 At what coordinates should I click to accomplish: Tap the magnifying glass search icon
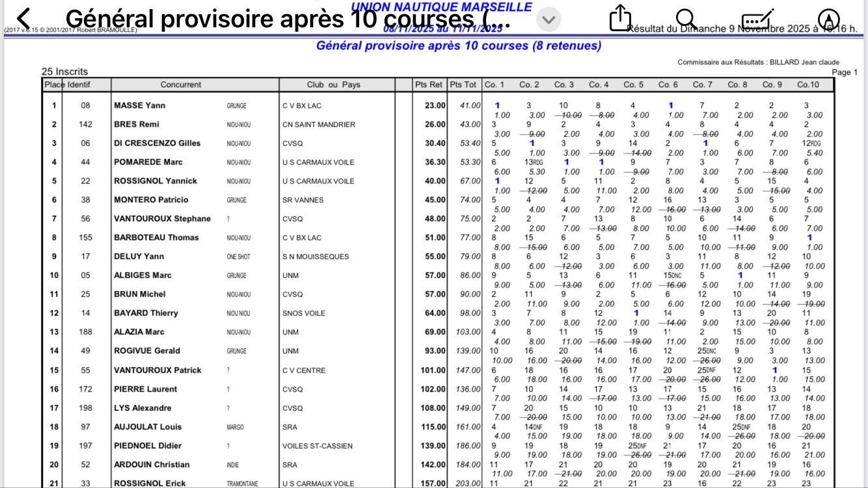(686, 18)
